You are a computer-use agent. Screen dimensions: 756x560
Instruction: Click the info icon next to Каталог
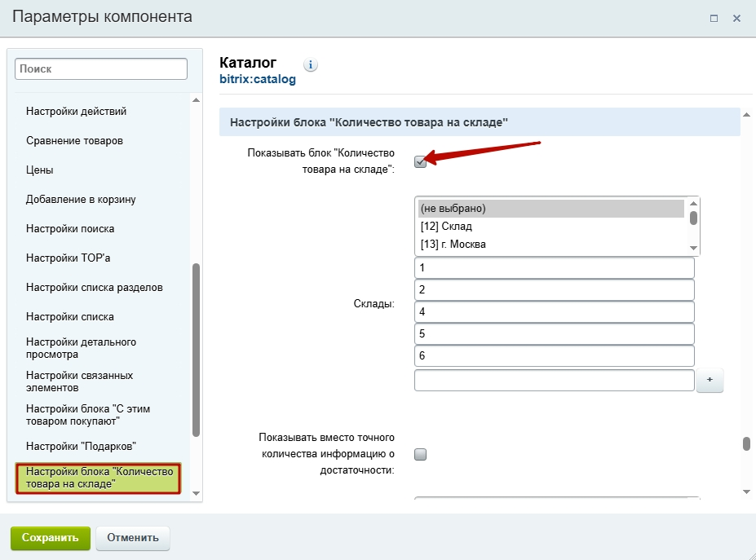(311, 65)
